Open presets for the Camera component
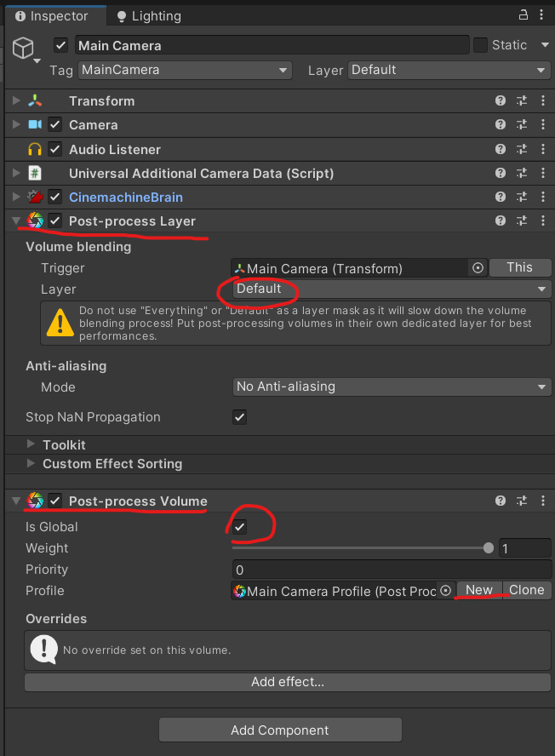This screenshot has height=756, width=555. tap(522, 125)
